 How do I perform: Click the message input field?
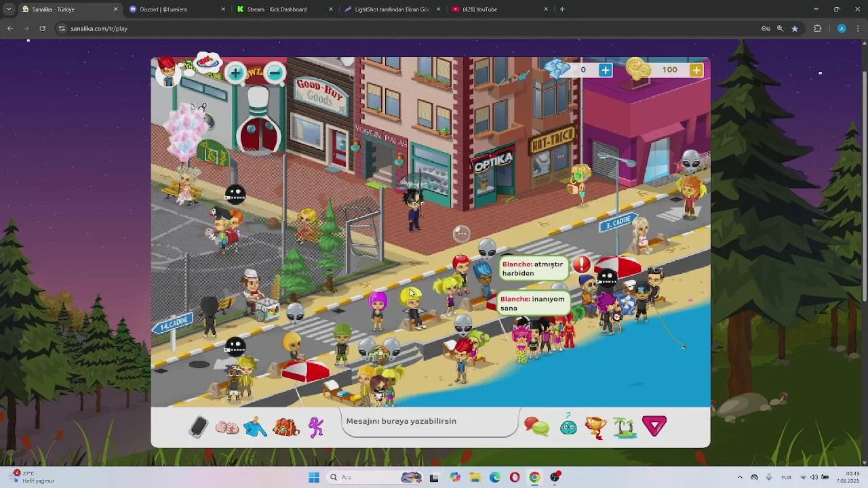(x=430, y=422)
